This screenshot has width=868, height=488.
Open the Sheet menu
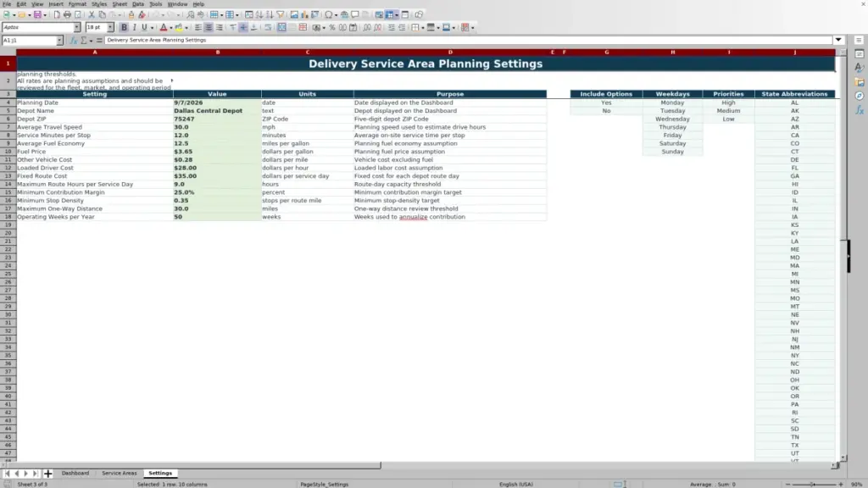(x=120, y=4)
